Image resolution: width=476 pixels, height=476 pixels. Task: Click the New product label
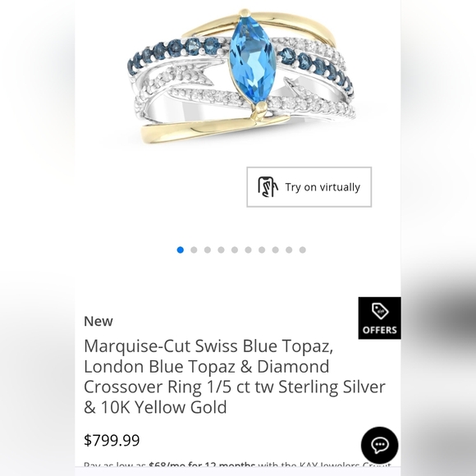[x=98, y=321]
